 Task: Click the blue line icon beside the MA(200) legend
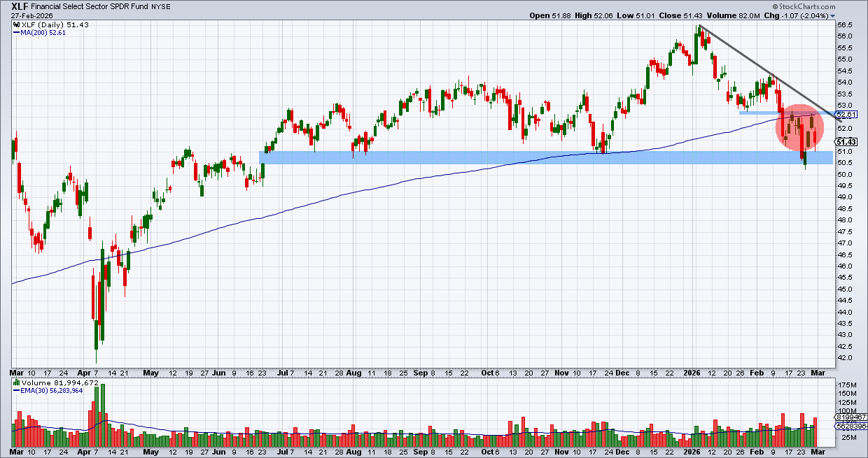point(17,33)
